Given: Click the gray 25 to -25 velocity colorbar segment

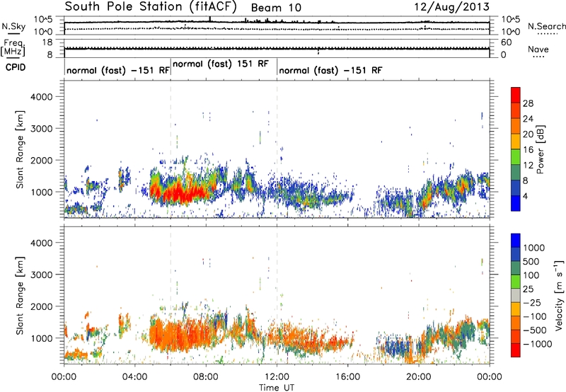Looking at the screenshot, I should coord(516,295).
